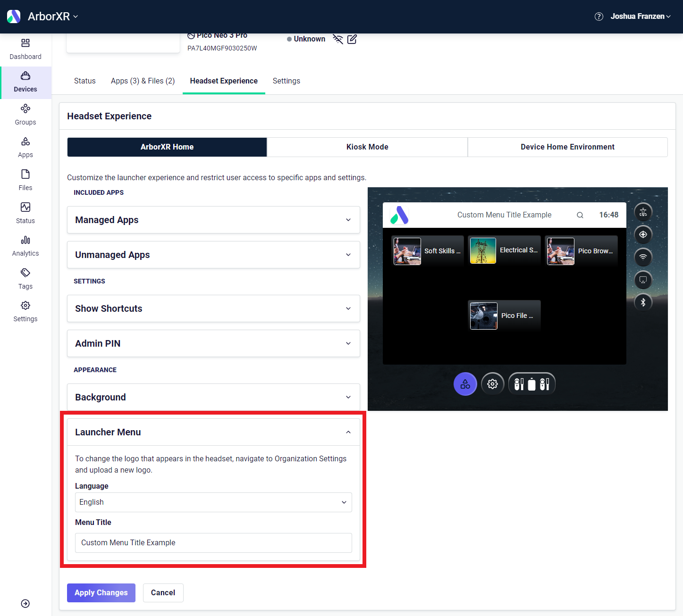This screenshot has width=683, height=616.
Task: Click the Wi-Fi icon in the headset preview
Action: tap(643, 257)
